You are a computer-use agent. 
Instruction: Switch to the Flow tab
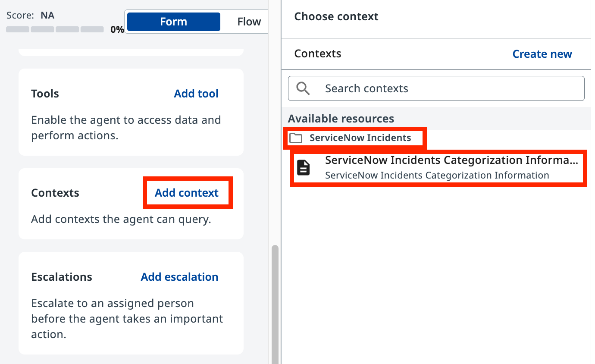pos(249,22)
